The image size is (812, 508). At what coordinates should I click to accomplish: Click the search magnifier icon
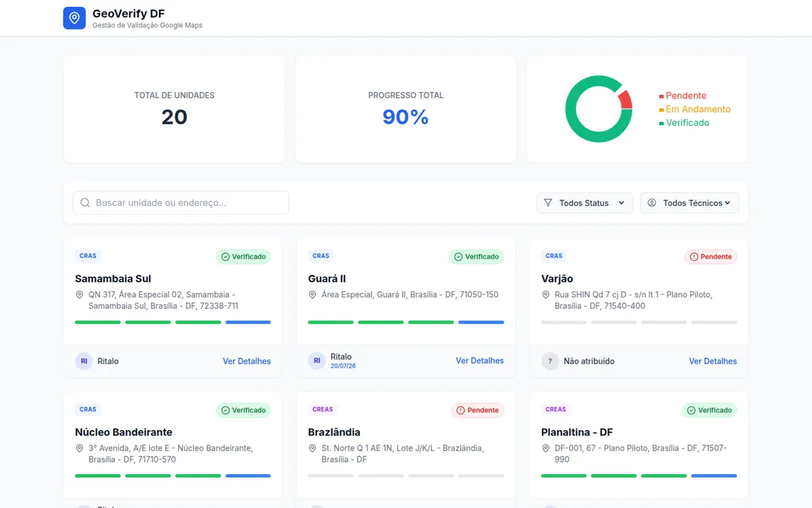pos(85,203)
